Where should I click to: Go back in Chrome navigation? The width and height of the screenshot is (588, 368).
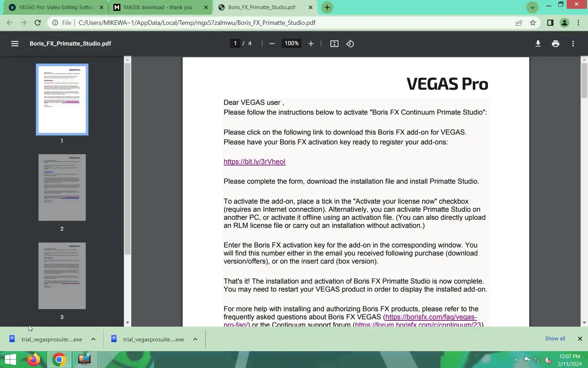(x=9, y=23)
